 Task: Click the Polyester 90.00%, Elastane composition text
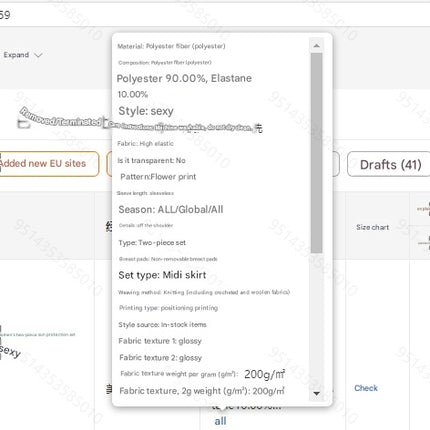click(x=184, y=78)
